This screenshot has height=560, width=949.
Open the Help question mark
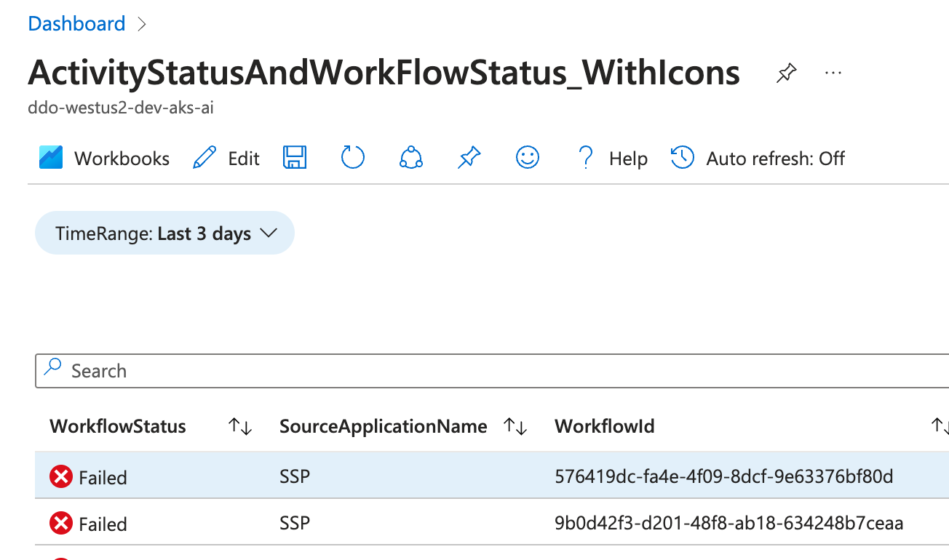pyautogui.click(x=585, y=158)
